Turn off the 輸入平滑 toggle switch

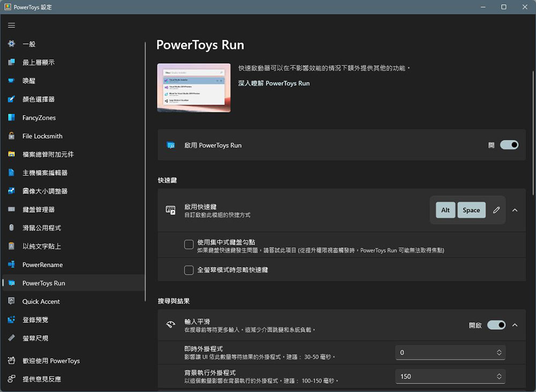point(496,325)
